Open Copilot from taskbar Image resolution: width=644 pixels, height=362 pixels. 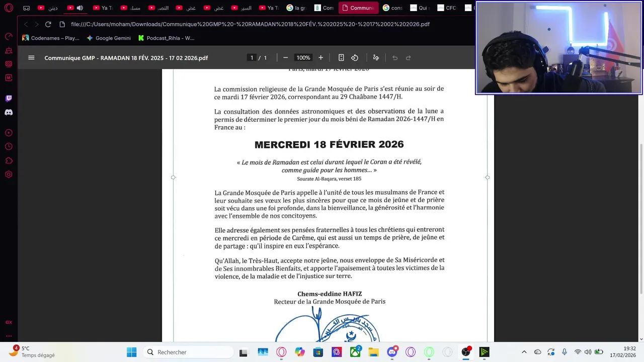300,352
